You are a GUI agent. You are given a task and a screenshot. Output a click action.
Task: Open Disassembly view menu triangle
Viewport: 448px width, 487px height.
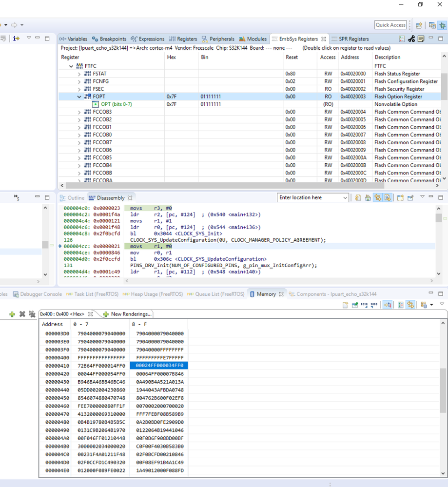coord(422,196)
